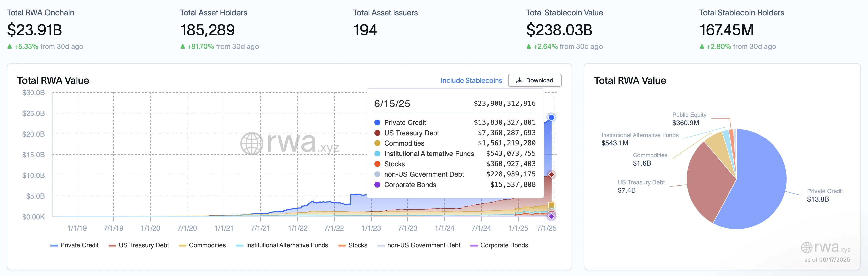This screenshot has height=276, width=868.
Task: Click the purple diamond Corporate Bonds marker
Action: tap(551, 216)
